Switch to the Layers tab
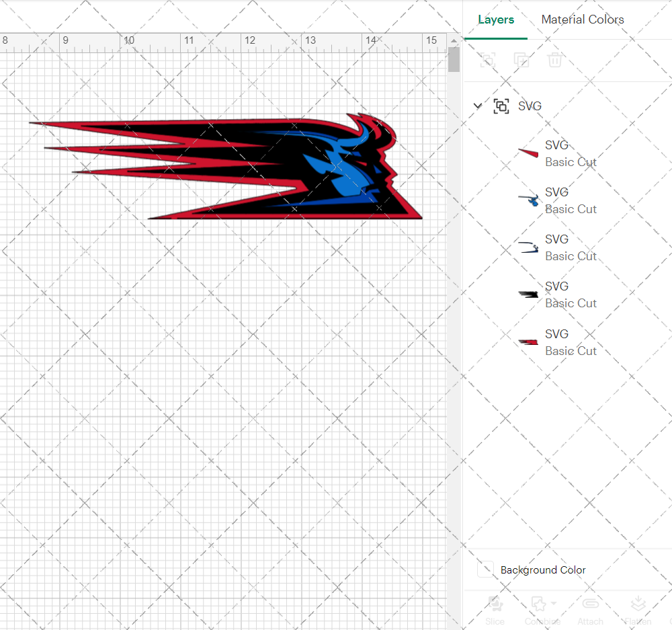Screen dimensions: 672x630 (x=496, y=19)
